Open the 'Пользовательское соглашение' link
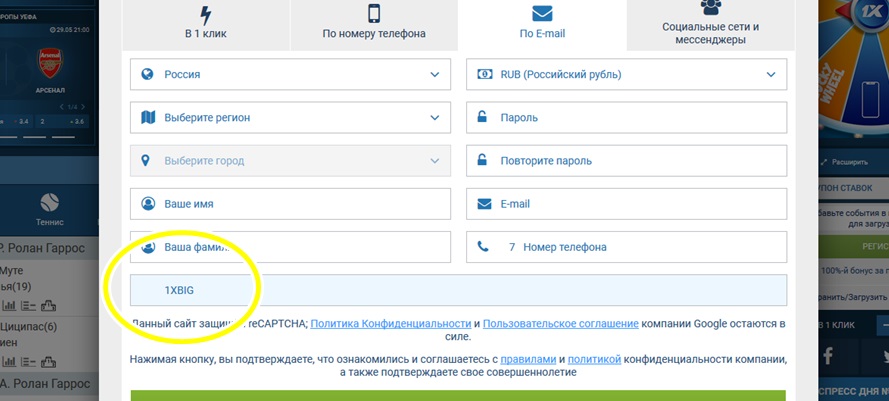The height and width of the screenshot is (401, 889). [561, 324]
